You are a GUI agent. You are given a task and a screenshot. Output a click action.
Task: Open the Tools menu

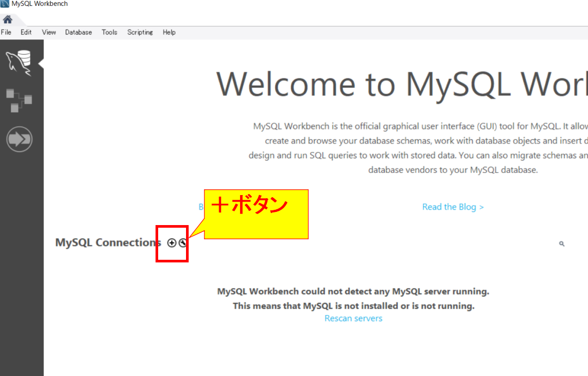coord(109,32)
